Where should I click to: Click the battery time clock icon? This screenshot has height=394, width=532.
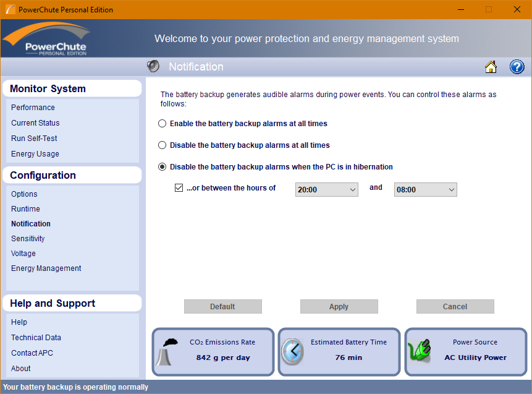click(292, 352)
